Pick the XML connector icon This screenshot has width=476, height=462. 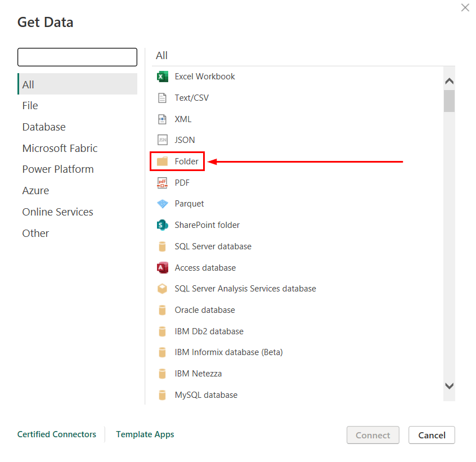tap(163, 119)
